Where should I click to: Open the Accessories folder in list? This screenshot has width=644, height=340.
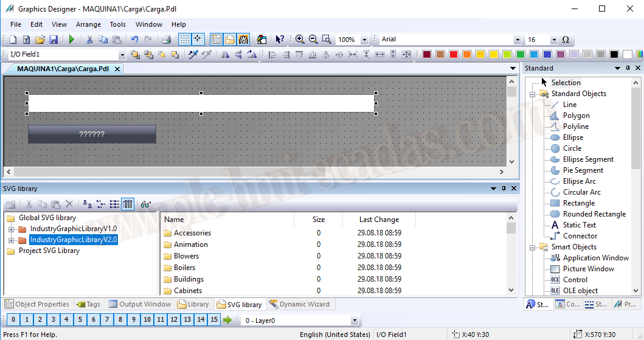click(192, 233)
